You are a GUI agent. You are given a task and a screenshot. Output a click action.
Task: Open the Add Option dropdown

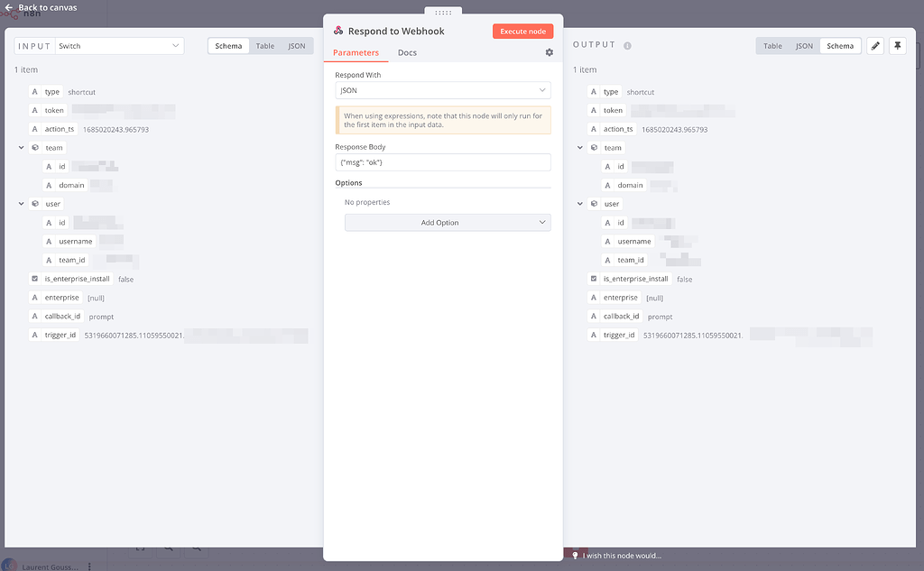(x=448, y=222)
